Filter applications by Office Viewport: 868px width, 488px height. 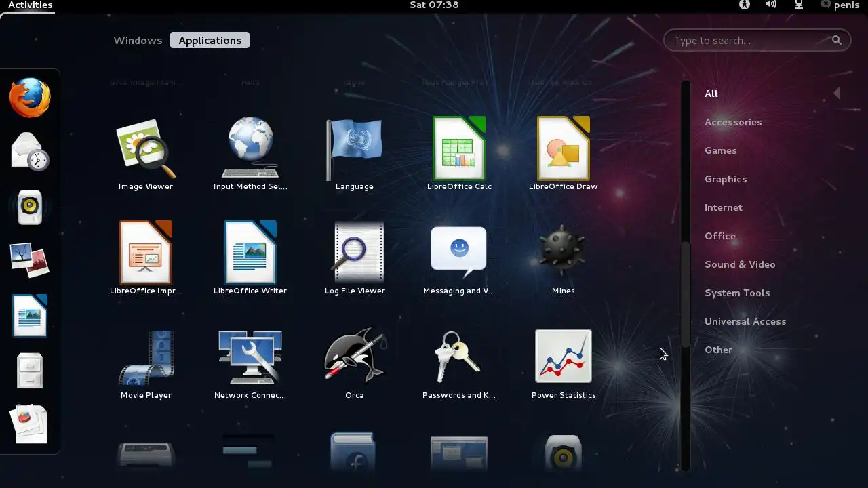pyautogui.click(x=719, y=236)
